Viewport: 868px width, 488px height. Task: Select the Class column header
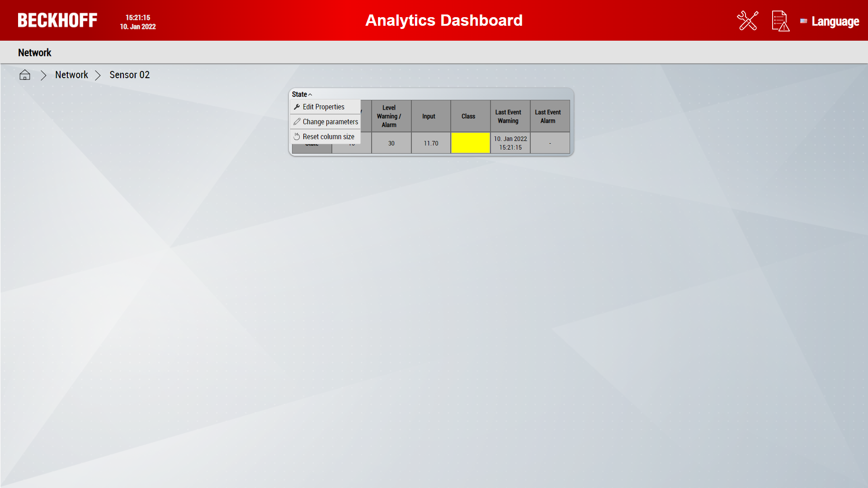[x=471, y=116]
